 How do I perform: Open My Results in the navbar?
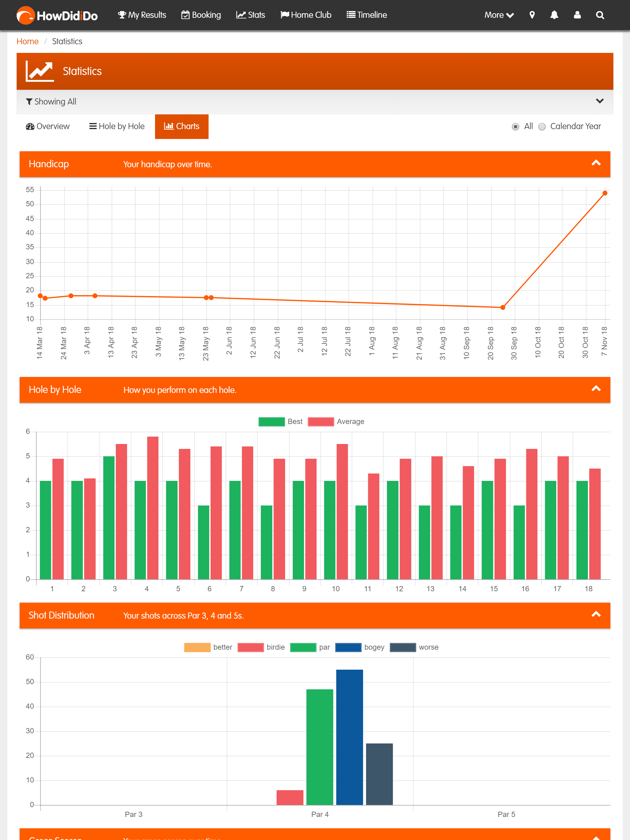click(x=142, y=15)
